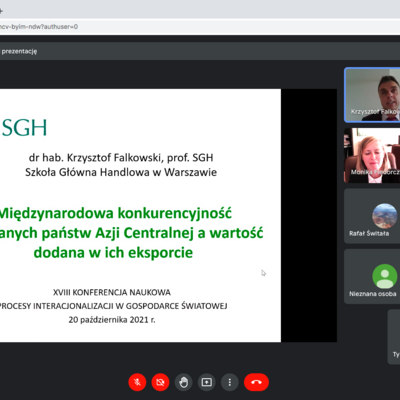Click the partially visible tile below Nieznana osoba
Screen dimensions: 400x400
394,337
